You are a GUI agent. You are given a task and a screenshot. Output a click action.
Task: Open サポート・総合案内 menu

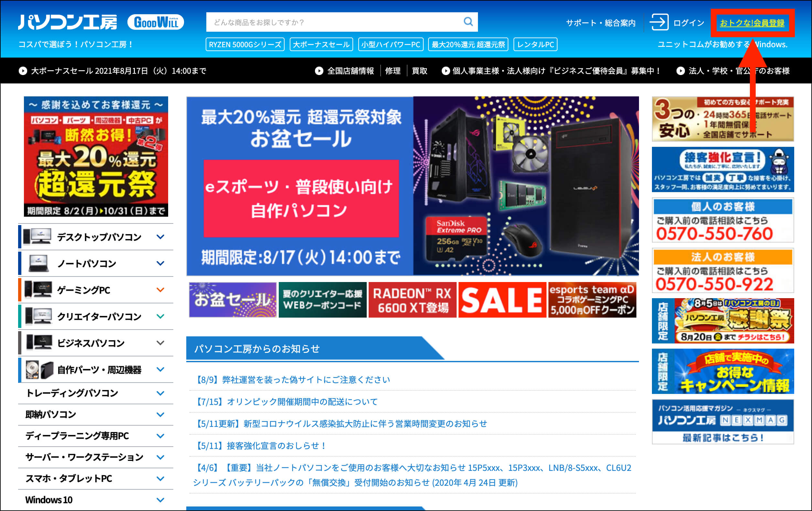(x=601, y=23)
